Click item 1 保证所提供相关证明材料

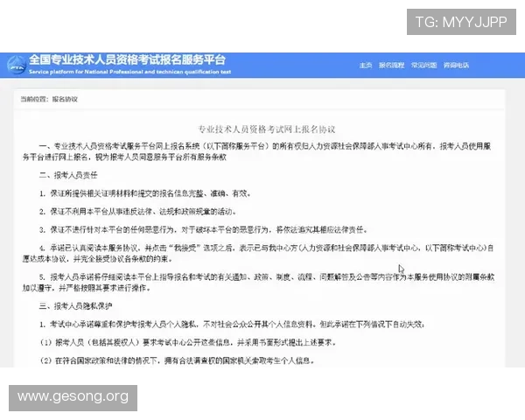point(145,193)
